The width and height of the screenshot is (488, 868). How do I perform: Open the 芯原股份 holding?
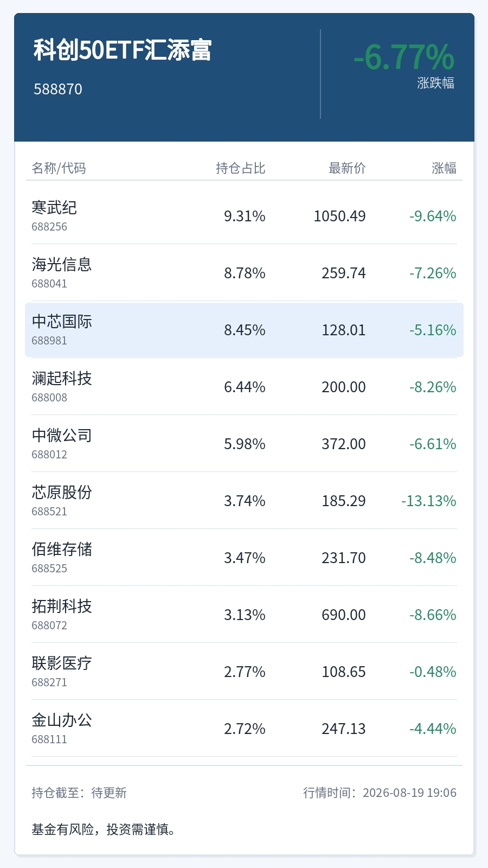coord(244,501)
